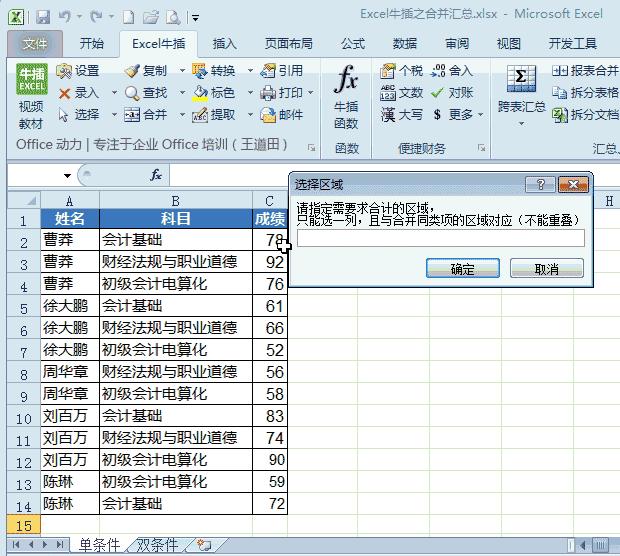Viewport: 620px width, 556px height.
Task: Open the 文件 file tab
Action: [x=35, y=44]
